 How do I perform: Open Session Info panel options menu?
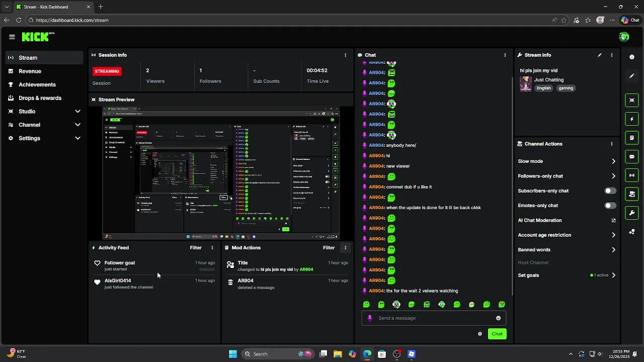pos(345,55)
